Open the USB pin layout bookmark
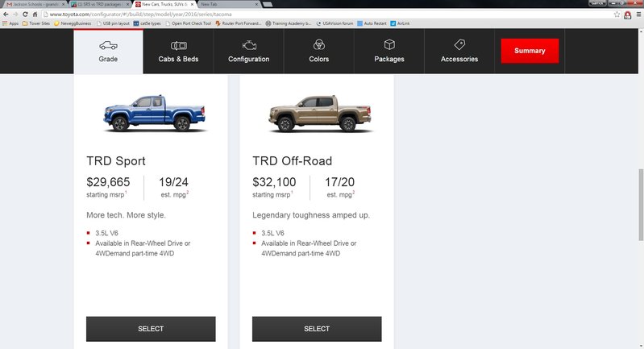The height and width of the screenshot is (349, 644). coord(113,23)
